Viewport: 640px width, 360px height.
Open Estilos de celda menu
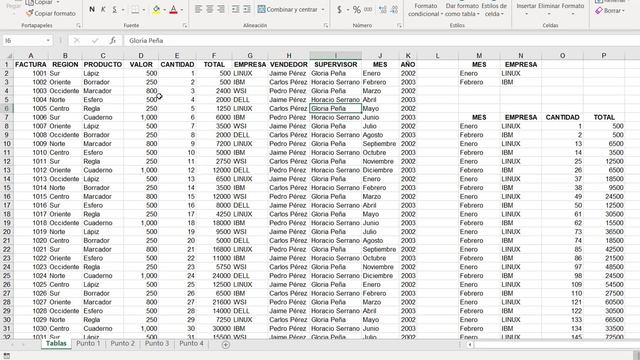pyautogui.click(x=494, y=10)
